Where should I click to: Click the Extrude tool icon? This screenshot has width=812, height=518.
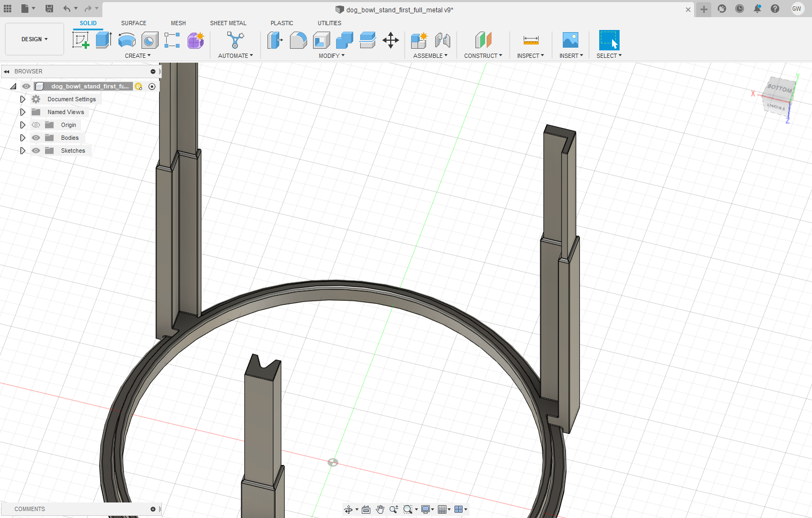coord(103,40)
